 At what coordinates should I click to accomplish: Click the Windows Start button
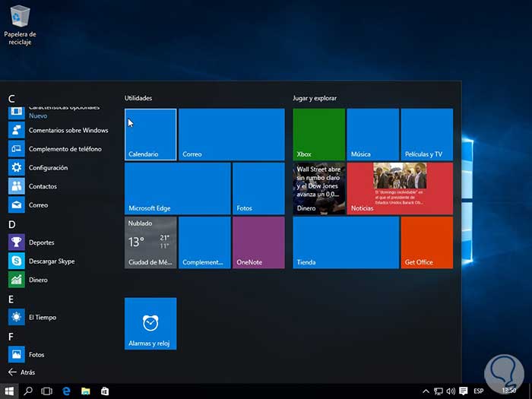pos(10,391)
